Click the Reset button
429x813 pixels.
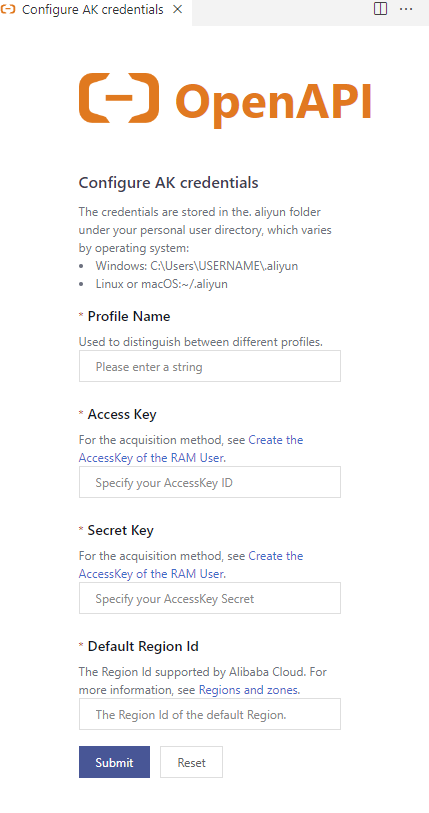(x=191, y=762)
